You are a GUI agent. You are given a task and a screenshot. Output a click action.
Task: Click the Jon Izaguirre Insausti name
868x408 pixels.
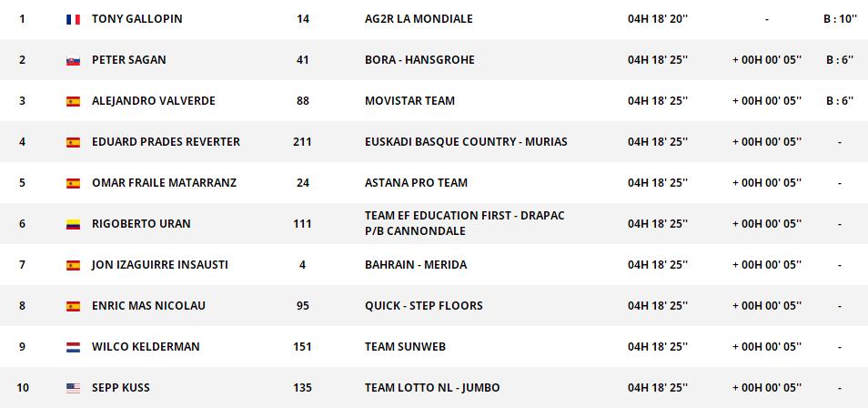tap(159, 265)
